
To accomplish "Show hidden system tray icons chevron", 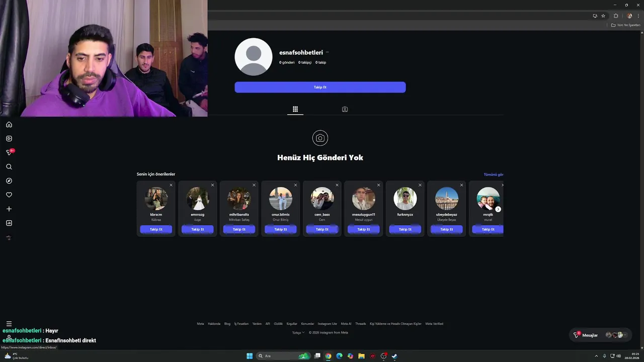I will [x=596, y=356].
